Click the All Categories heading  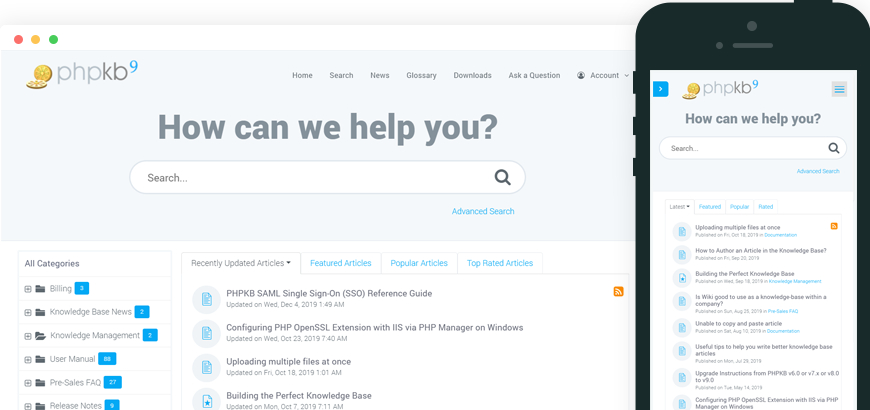[52, 264]
